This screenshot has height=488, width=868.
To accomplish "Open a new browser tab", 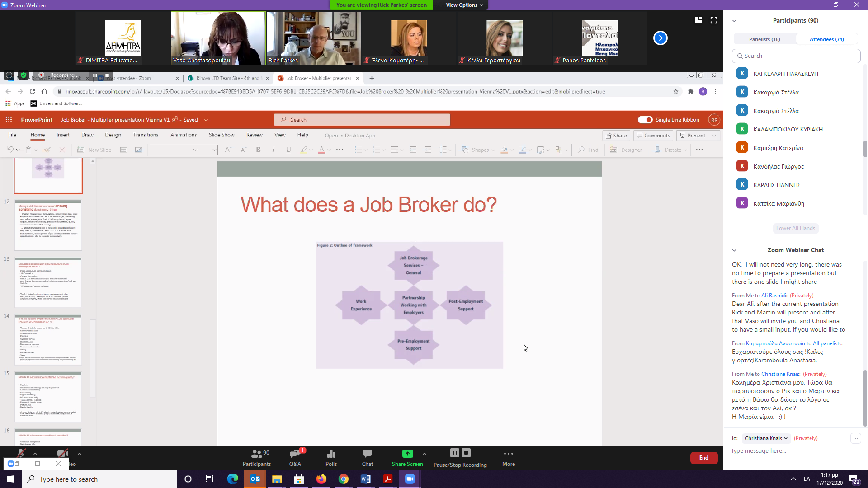I will 372,78.
